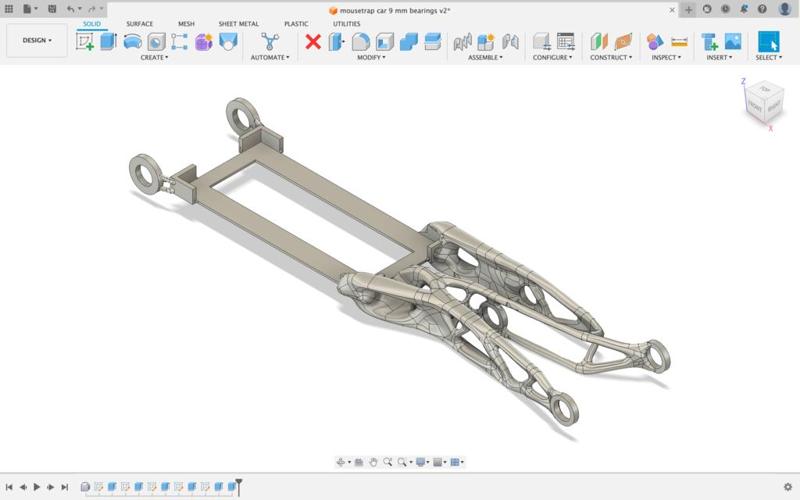Open the Notifications bell
Viewport: 800px width, 500px height.
click(x=744, y=9)
